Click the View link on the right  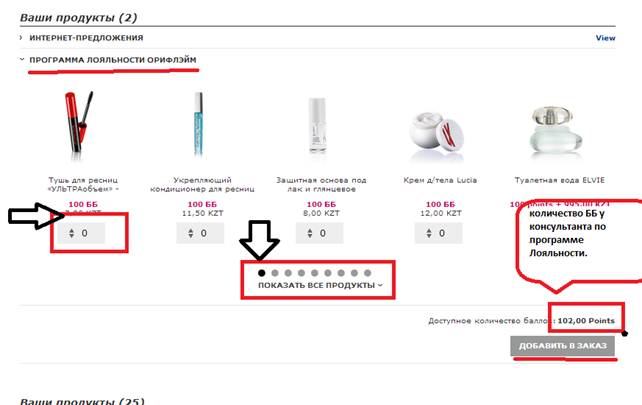(x=605, y=38)
